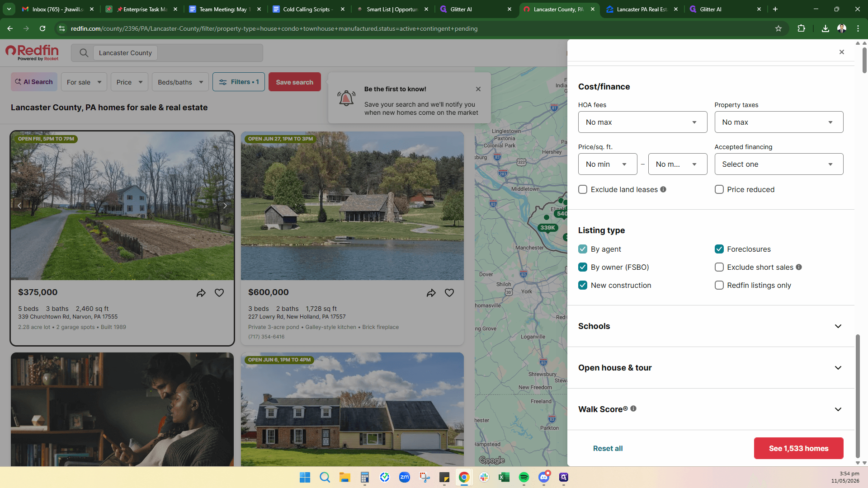
Task: Reload the page
Action: pos(42,28)
